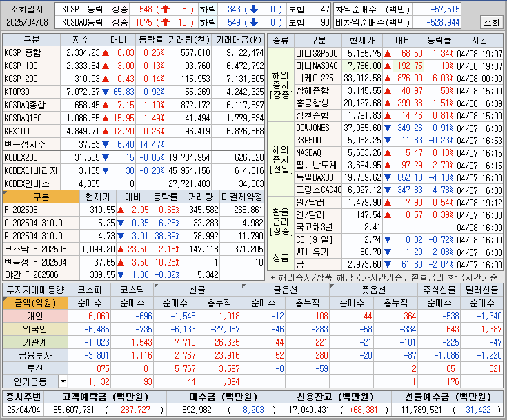This screenshot has width=507, height=420.
Task: Click the 미니S&P500 row label
Action: coord(318,53)
